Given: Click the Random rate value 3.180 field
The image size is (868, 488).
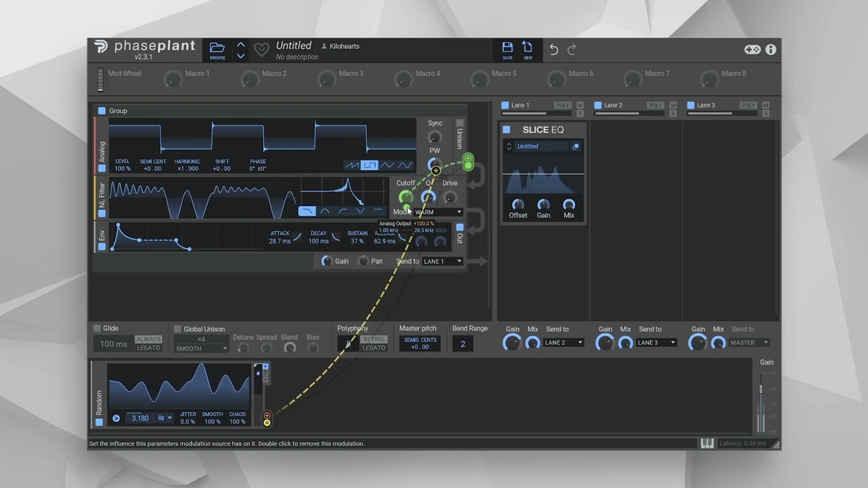Looking at the screenshot, I should [x=140, y=418].
